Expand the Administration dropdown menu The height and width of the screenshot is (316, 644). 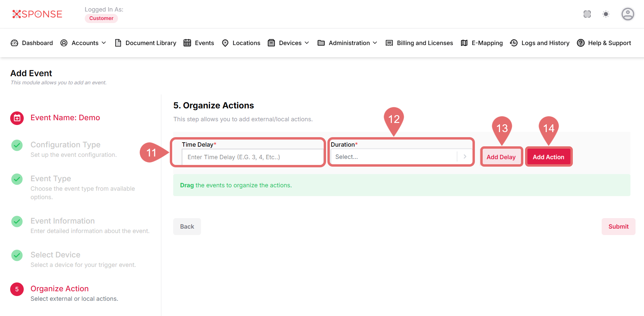[347, 43]
